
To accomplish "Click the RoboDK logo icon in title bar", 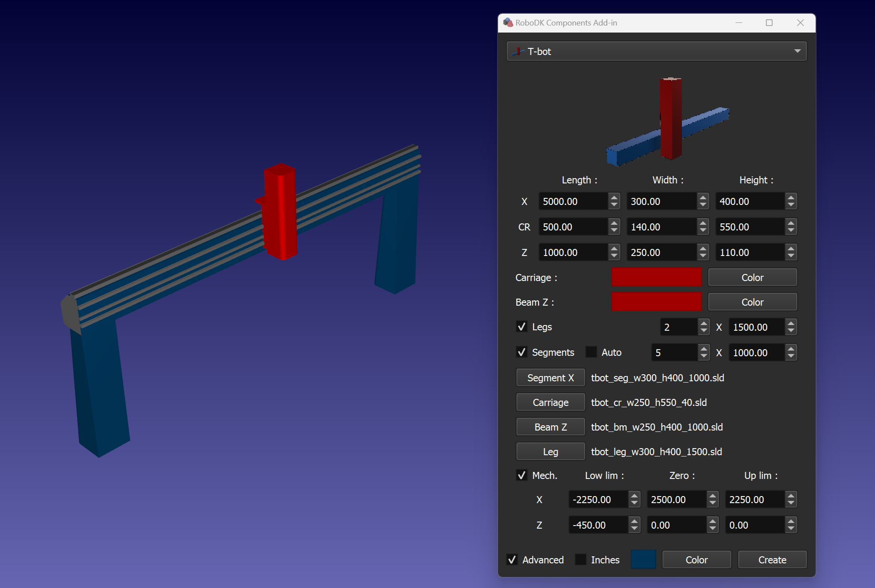I will coord(508,22).
